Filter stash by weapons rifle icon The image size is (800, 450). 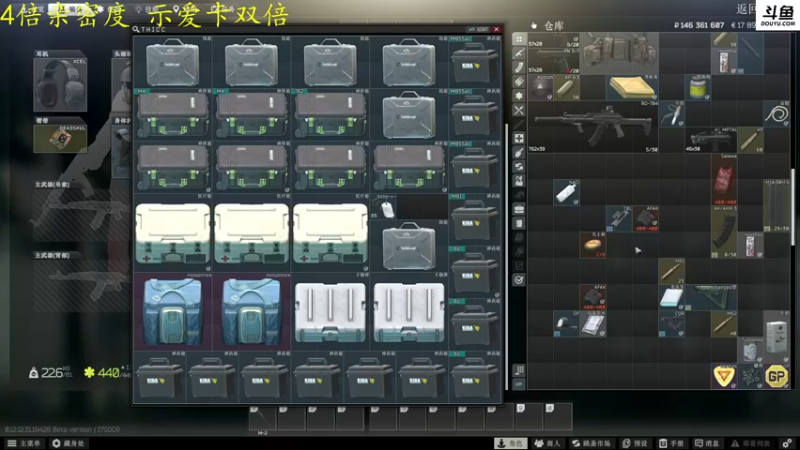click(519, 53)
